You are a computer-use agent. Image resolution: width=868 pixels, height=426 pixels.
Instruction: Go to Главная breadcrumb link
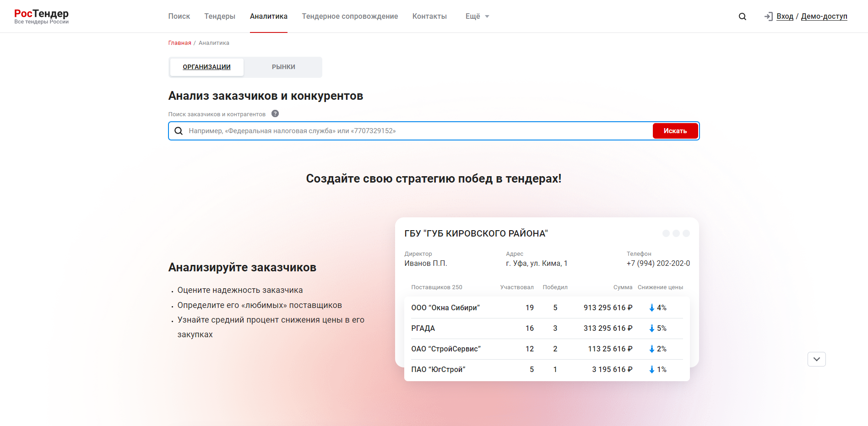[x=179, y=43]
